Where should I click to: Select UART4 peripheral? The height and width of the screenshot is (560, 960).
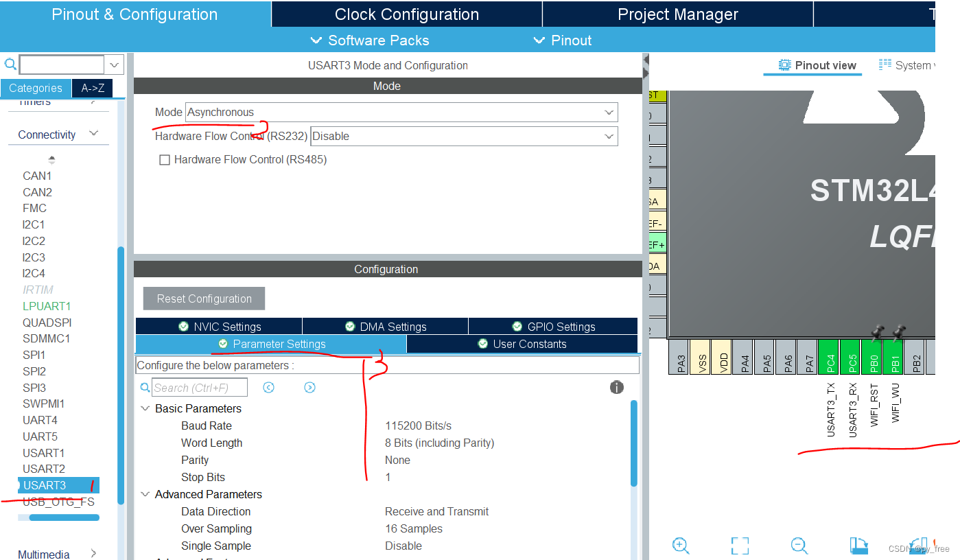click(x=40, y=420)
